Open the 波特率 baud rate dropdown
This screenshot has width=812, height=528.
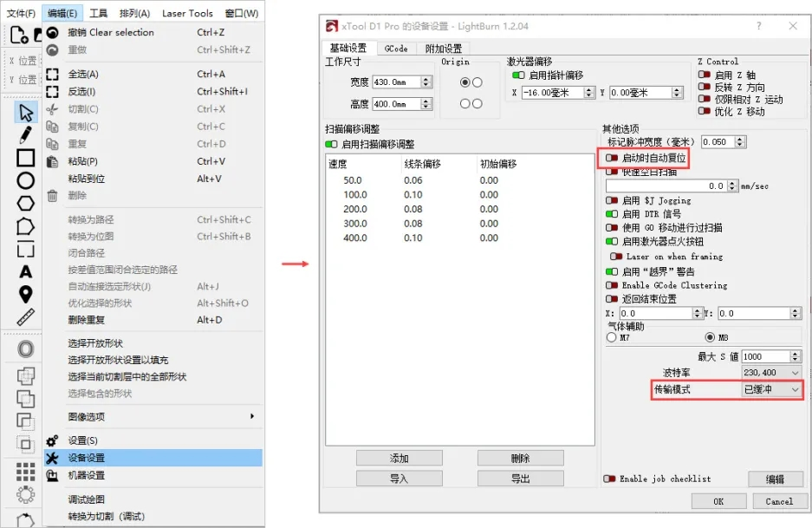(x=771, y=373)
